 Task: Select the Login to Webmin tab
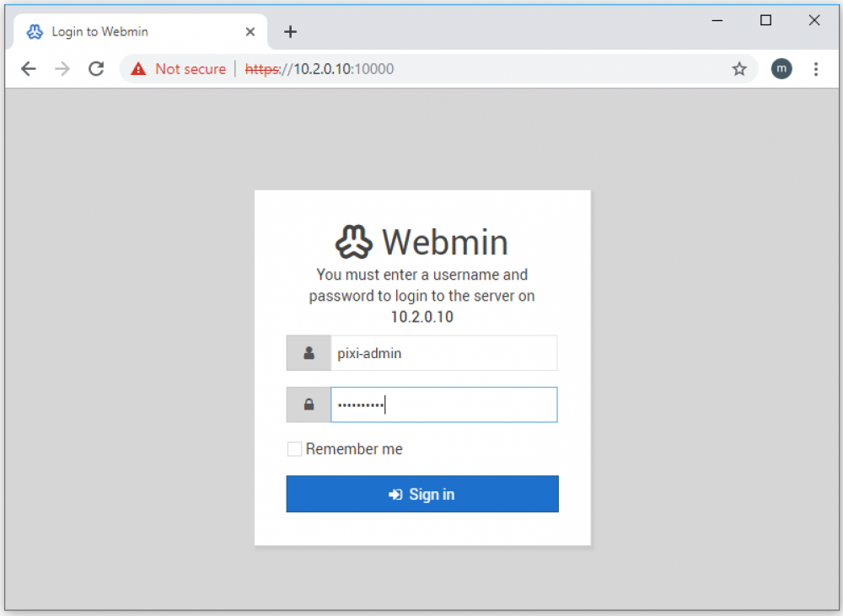[x=140, y=32]
